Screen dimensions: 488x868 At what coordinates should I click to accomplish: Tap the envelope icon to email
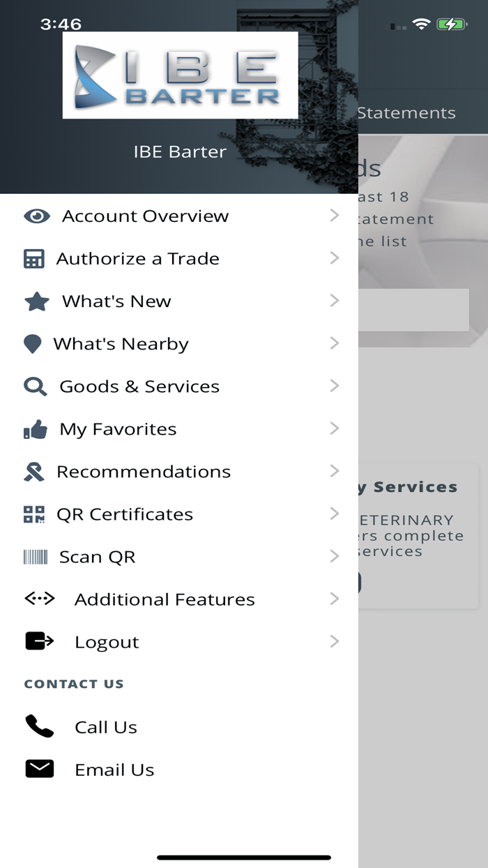click(x=39, y=769)
